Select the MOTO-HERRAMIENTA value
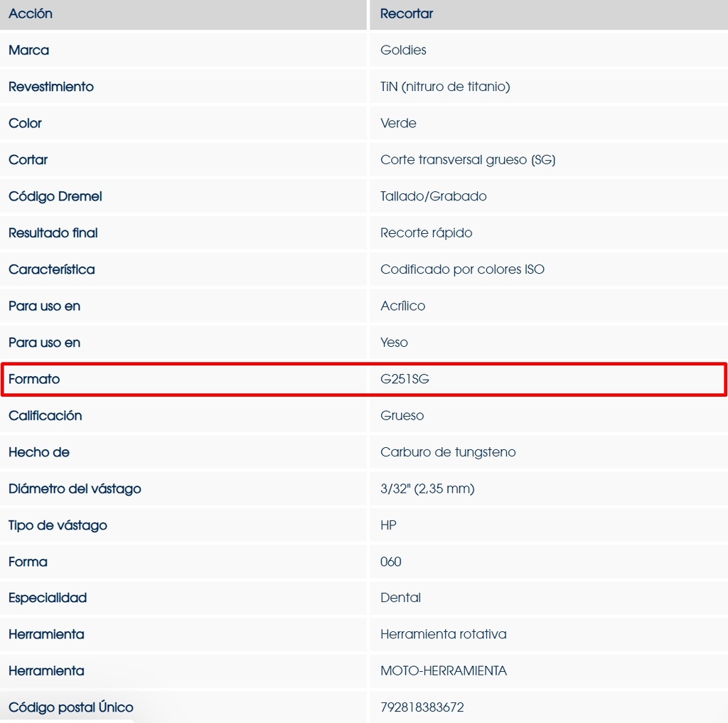 [x=444, y=671]
